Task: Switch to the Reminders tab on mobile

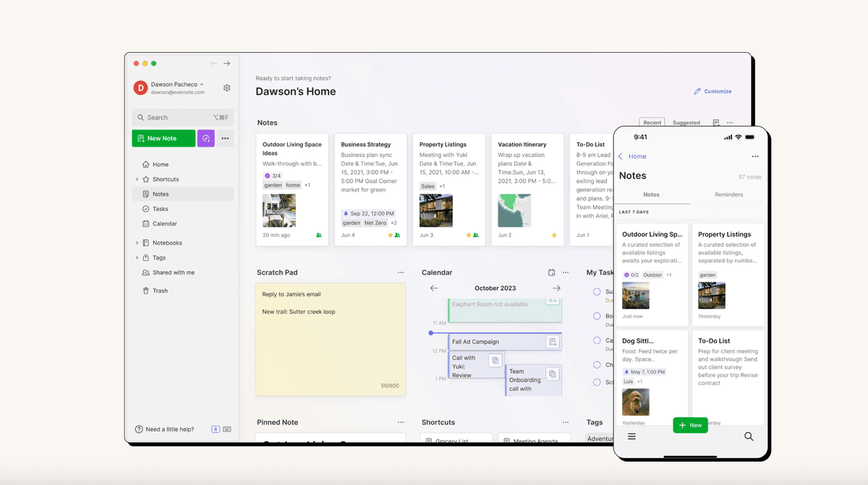Action: click(x=728, y=194)
